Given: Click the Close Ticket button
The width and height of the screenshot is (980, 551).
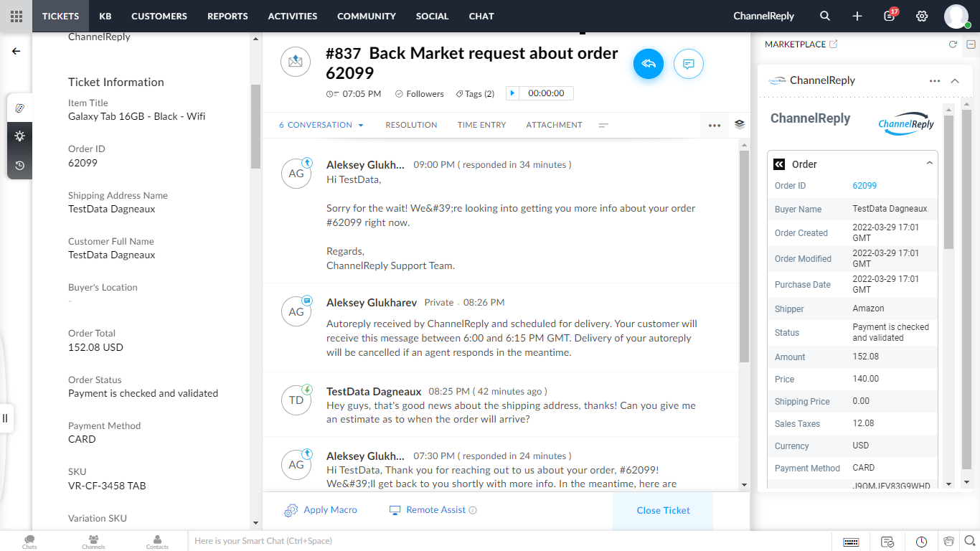Looking at the screenshot, I should 663,510.
